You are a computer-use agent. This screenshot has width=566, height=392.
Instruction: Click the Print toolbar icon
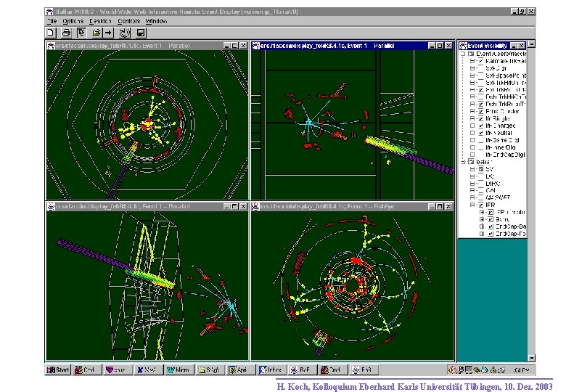coord(67,33)
